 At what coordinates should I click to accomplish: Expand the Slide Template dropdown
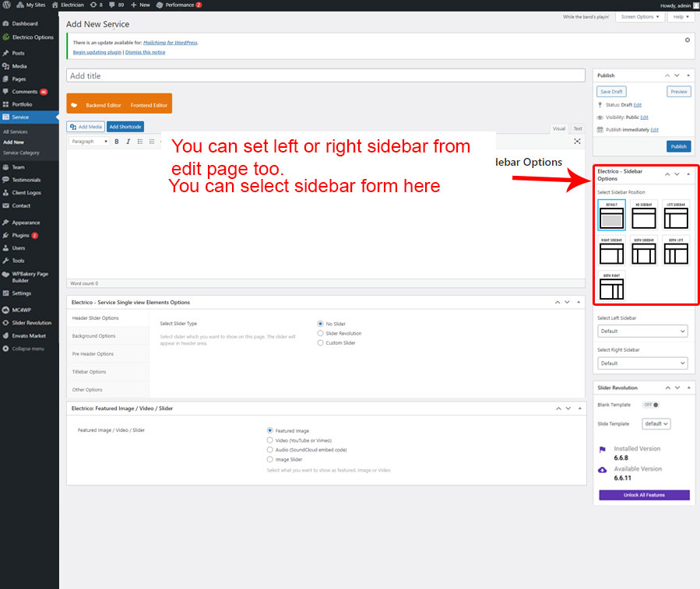pyautogui.click(x=656, y=424)
